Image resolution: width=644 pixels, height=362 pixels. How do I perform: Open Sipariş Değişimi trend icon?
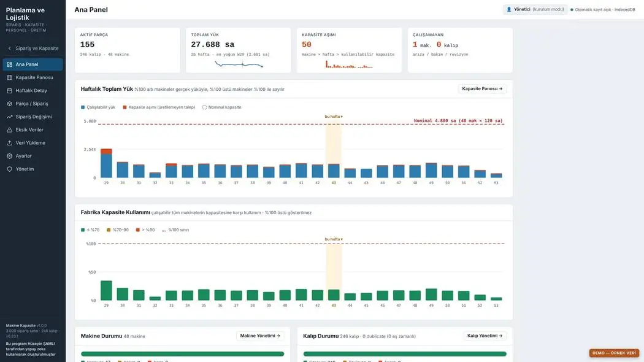(x=9, y=117)
